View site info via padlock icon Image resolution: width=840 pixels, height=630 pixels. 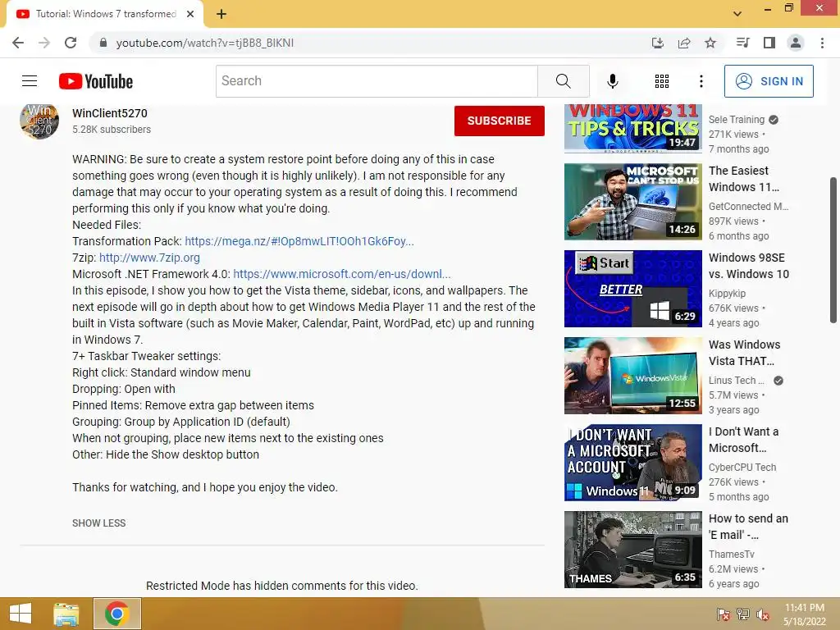click(x=103, y=43)
